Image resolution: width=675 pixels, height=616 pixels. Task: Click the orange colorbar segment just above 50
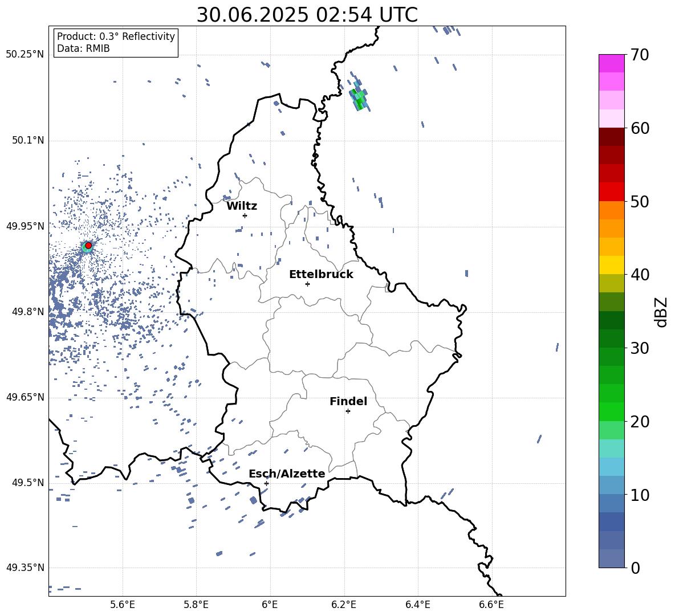point(611,210)
